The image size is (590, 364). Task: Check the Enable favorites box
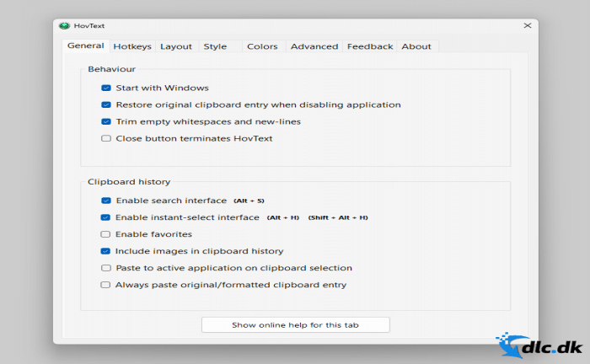(105, 234)
